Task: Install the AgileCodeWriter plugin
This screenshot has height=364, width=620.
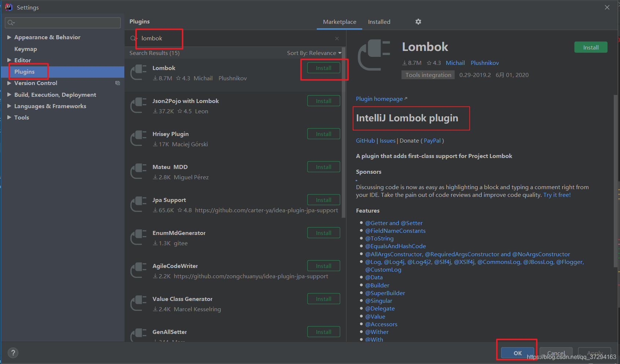Action: point(324,266)
